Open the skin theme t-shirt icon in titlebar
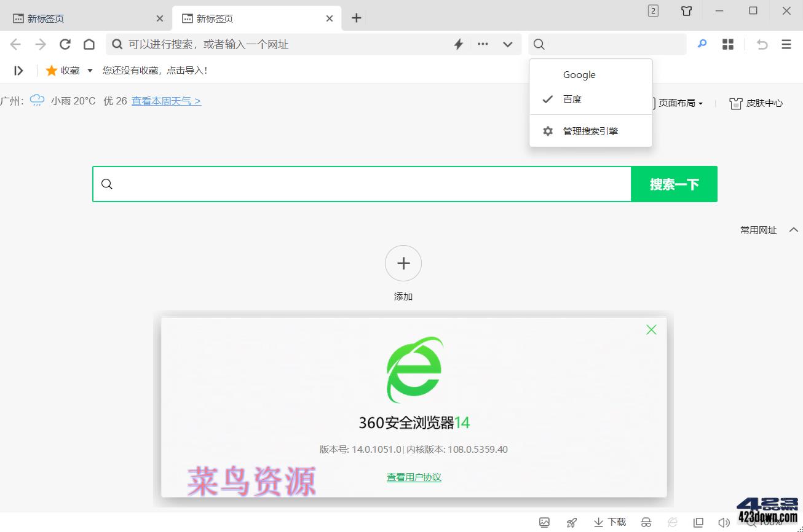This screenshot has height=532, width=803. pyautogui.click(x=686, y=10)
